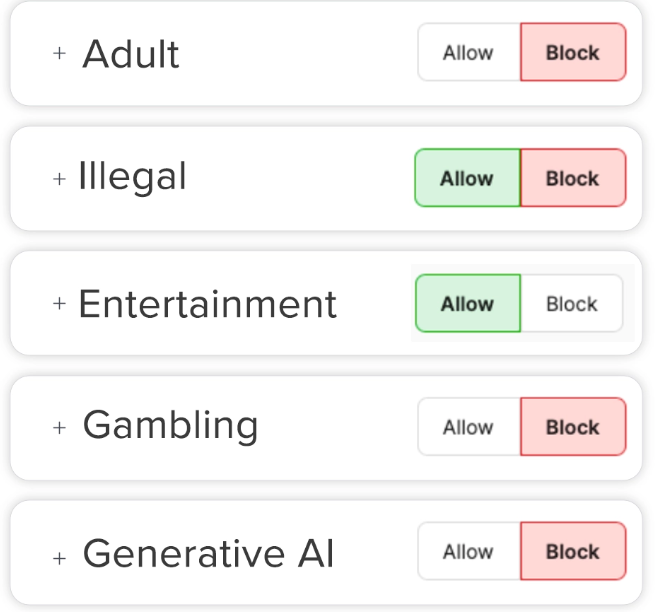Enable Allow for Generative AI

tap(468, 552)
